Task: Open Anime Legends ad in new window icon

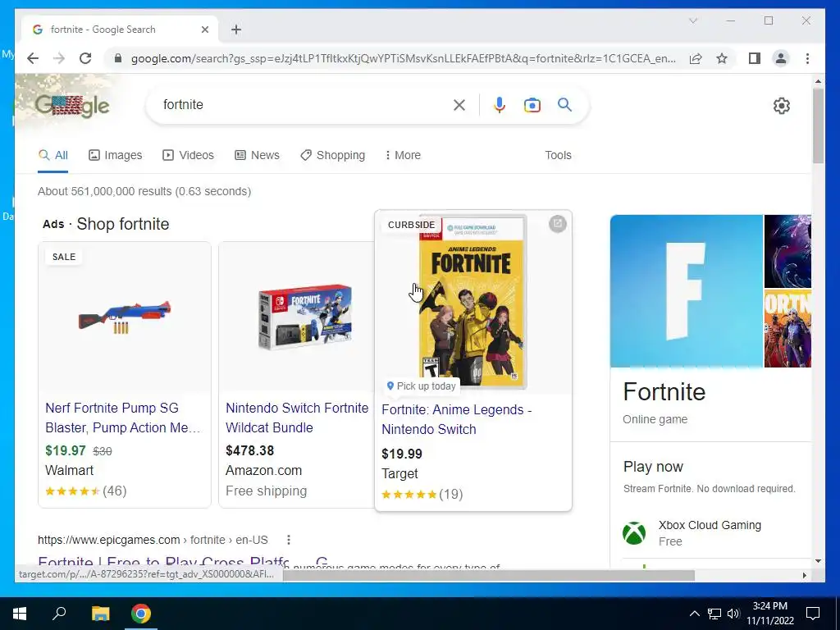Action: (x=558, y=224)
